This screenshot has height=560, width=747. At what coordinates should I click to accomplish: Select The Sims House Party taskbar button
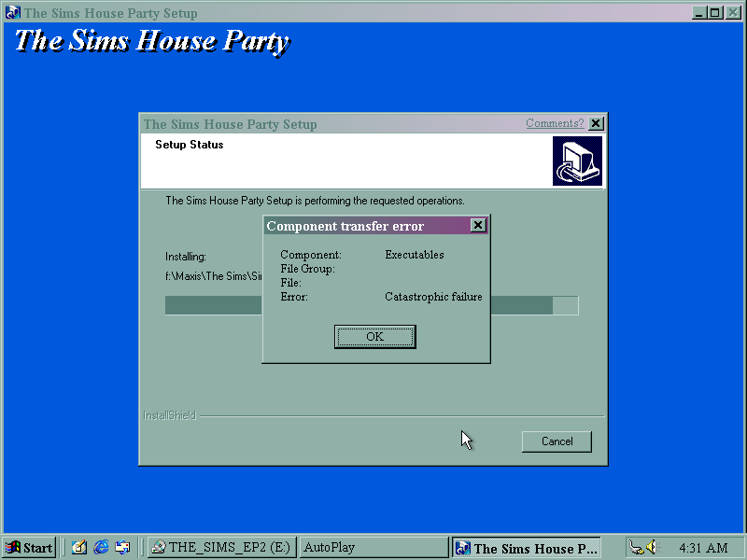coord(527,548)
